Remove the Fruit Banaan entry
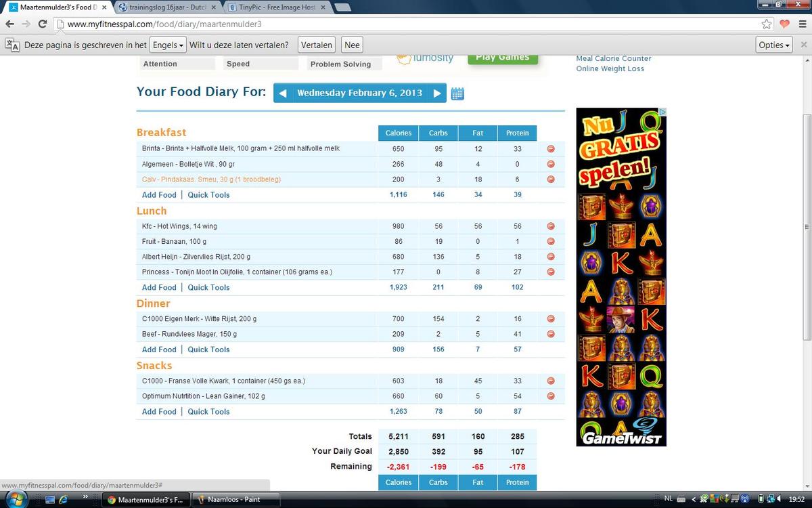This screenshot has height=508, width=812. 551,242
